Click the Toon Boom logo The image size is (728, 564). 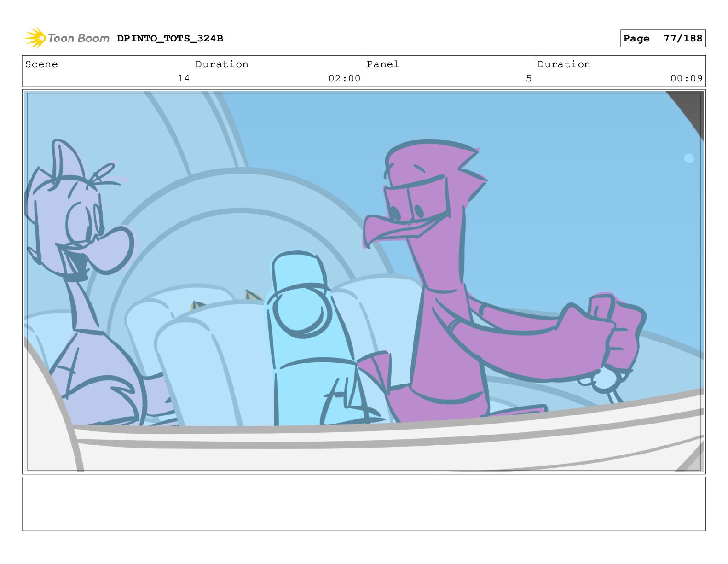coord(67,38)
